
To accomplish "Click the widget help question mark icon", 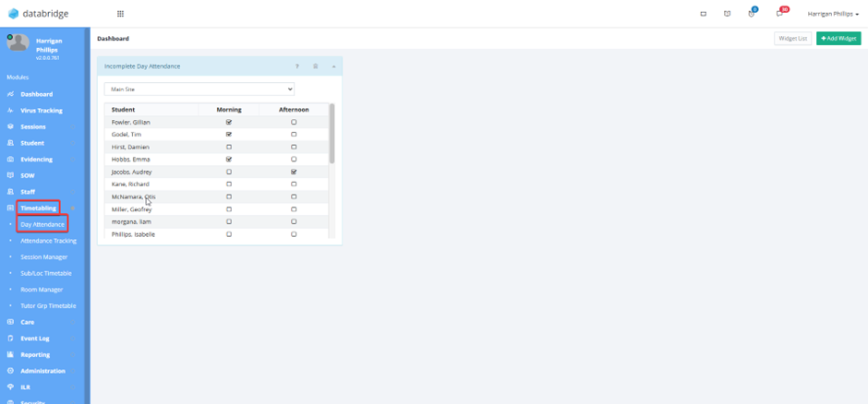I will point(297,66).
